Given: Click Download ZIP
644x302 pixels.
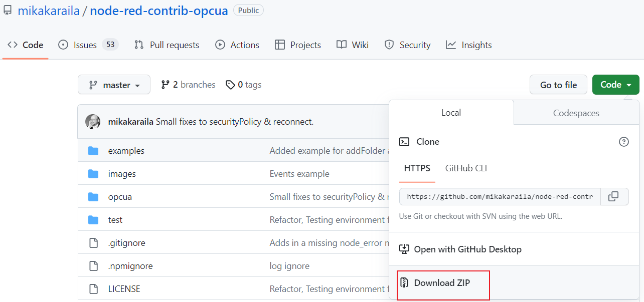Looking at the screenshot, I should tap(442, 283).
